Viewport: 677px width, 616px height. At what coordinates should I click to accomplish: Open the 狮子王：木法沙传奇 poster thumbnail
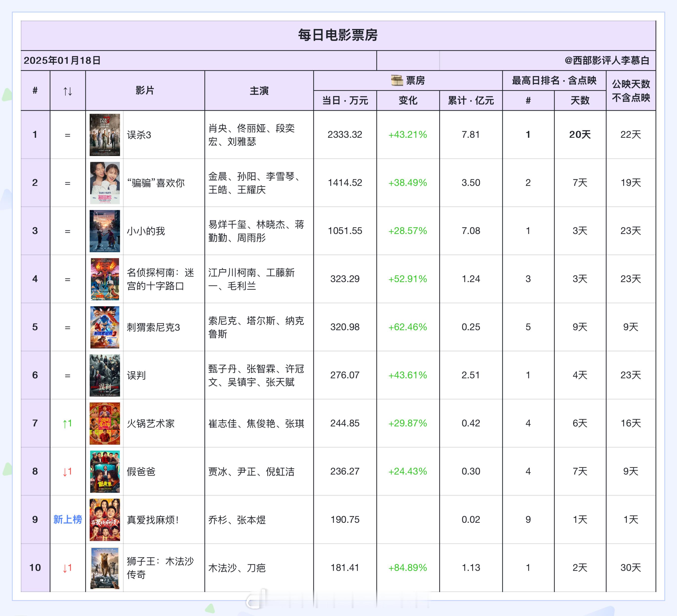(105, 568)
